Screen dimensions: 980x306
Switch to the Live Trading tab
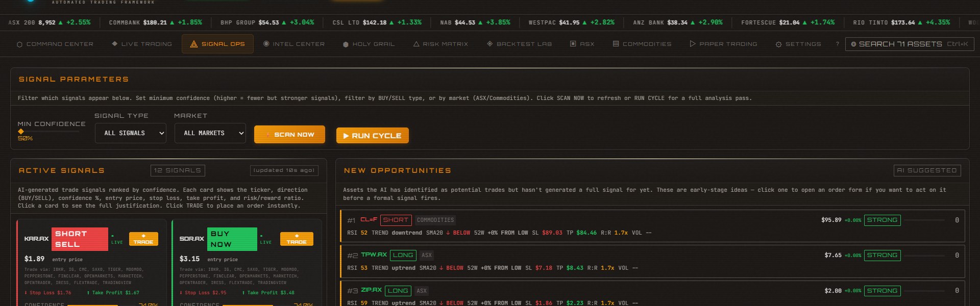click(142, 44)
